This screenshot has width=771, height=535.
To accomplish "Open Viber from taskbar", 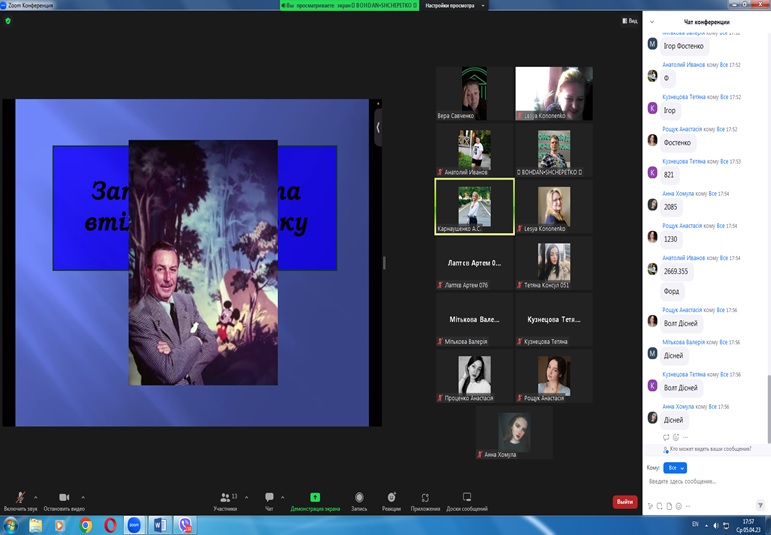I will click(x=185, y=525).
